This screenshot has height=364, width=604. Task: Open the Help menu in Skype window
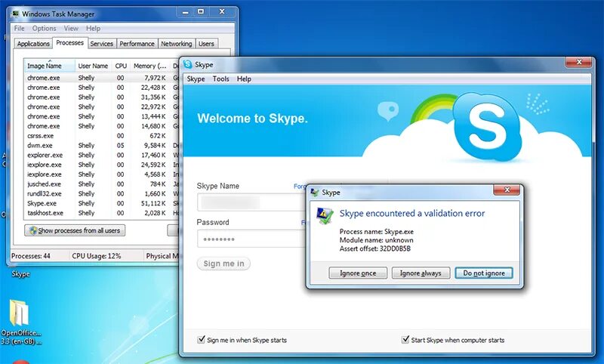(x=244, y=79)
